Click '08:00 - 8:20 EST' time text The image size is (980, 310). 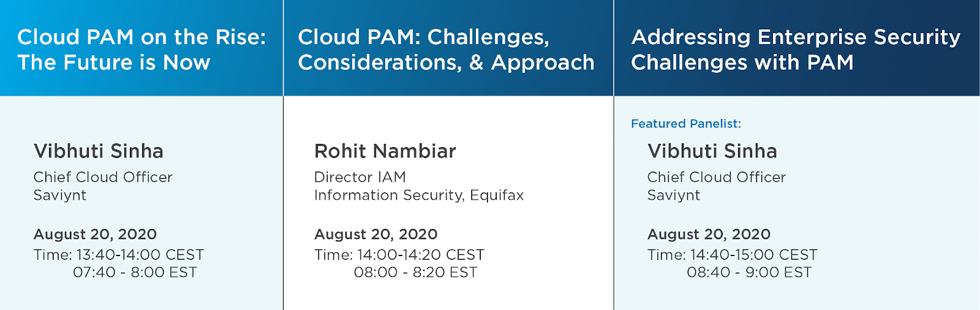click(416, 273)
